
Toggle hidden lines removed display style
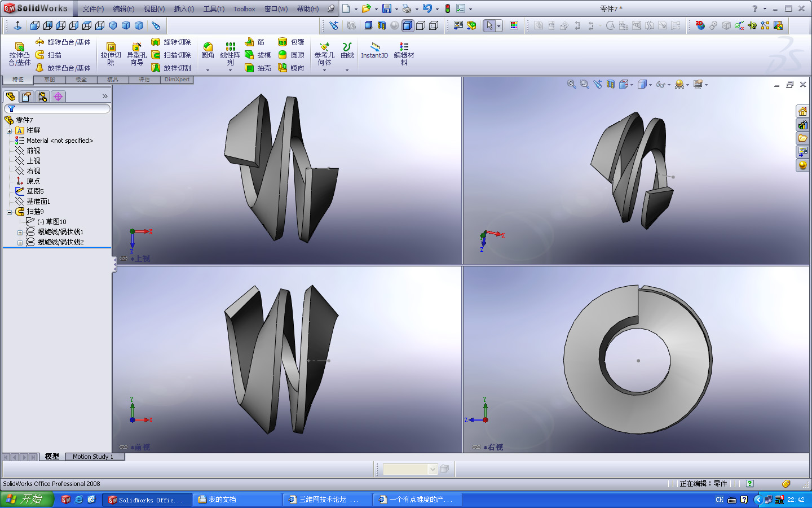point(420,25)
